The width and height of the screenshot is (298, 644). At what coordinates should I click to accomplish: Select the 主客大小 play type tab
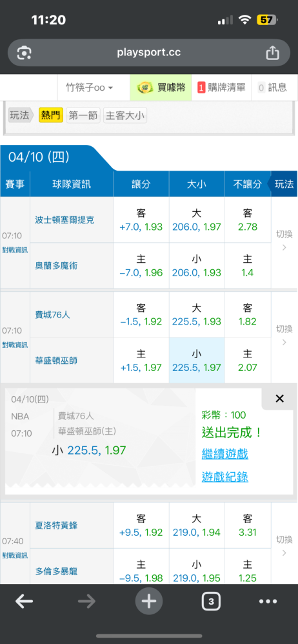pos(125,115)
